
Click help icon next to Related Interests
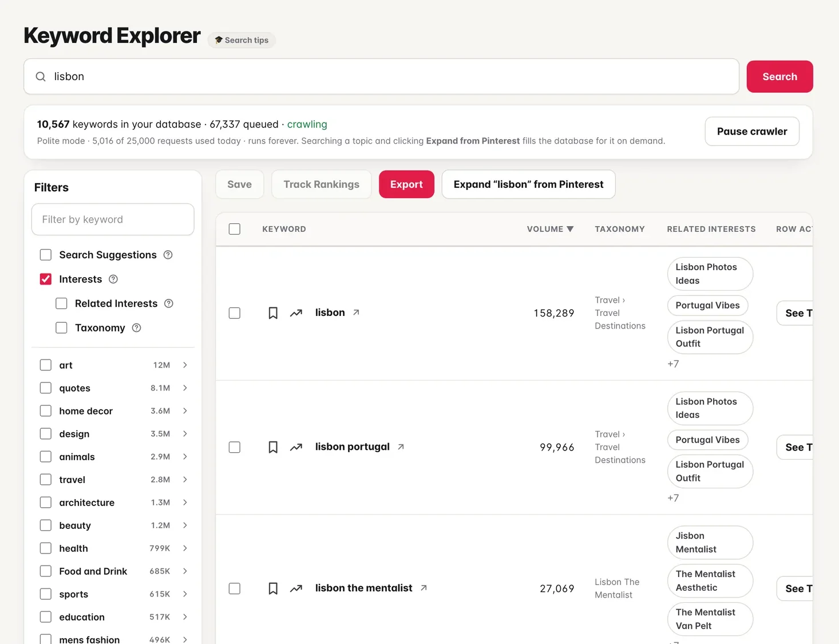[x=169, y=303]
